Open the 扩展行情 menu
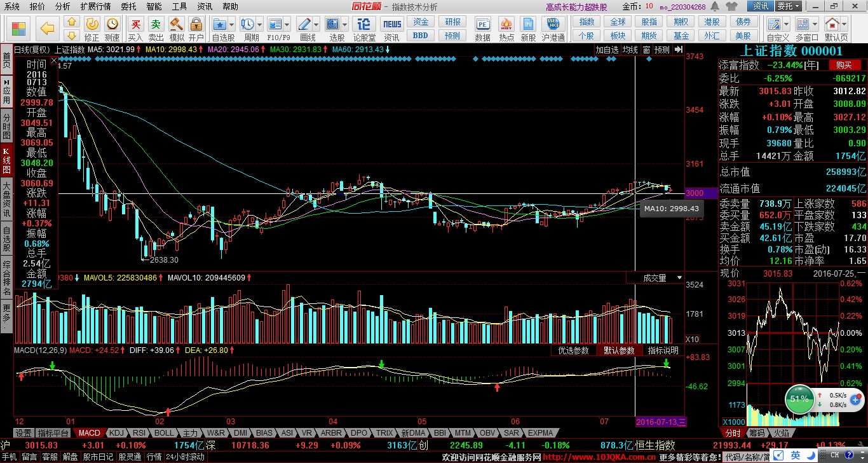Viewport: 868px width, 463px height. point(95,6)
